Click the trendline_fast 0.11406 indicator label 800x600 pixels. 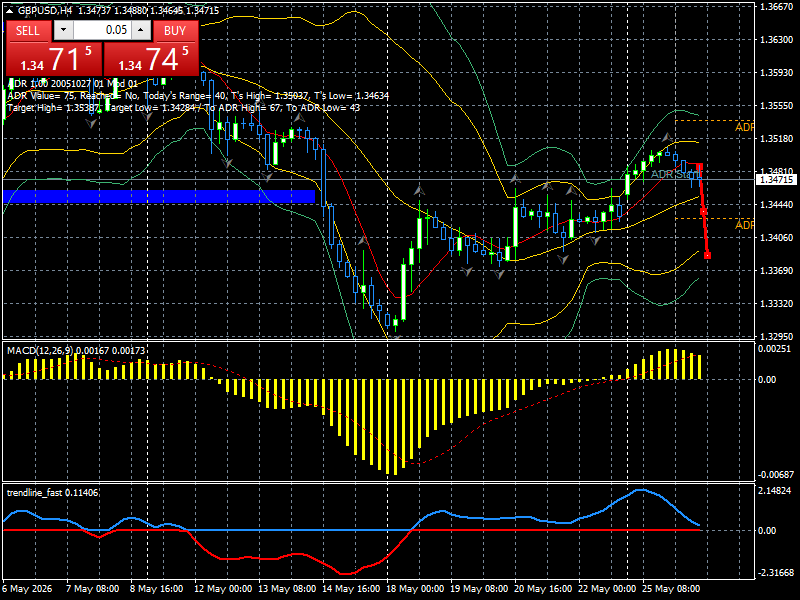pos(52,492)
